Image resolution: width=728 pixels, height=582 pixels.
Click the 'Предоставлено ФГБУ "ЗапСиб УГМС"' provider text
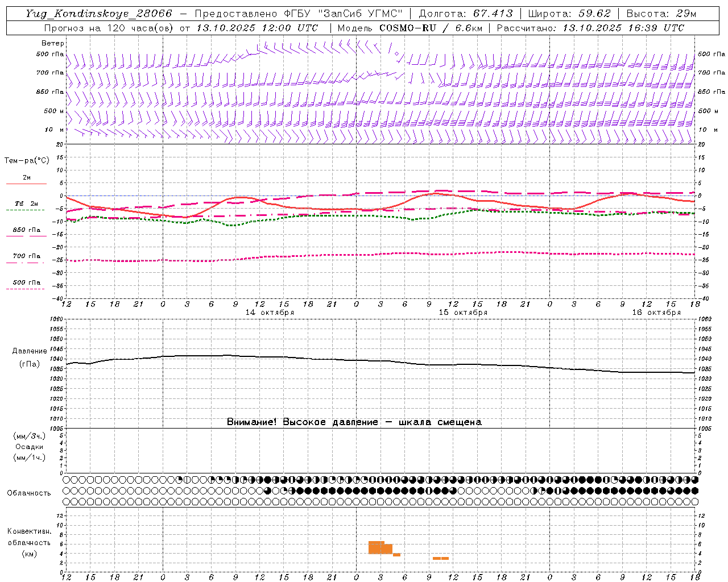click(299, 13)
